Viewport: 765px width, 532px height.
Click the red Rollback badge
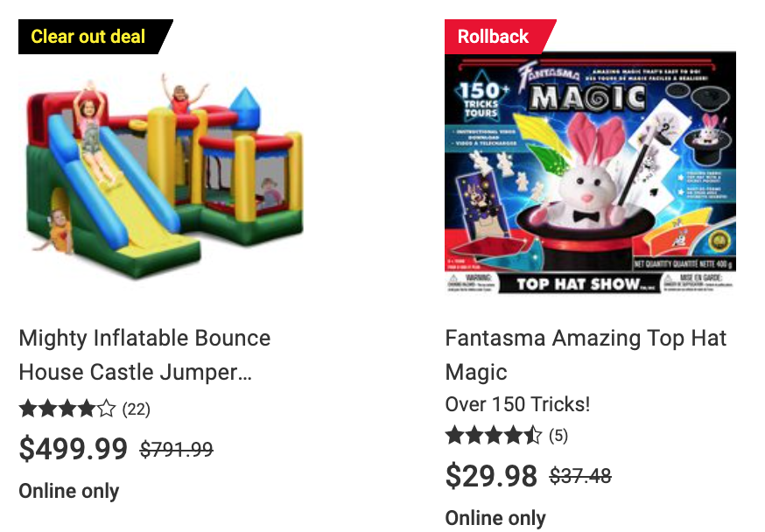click(x=500, y=37)
